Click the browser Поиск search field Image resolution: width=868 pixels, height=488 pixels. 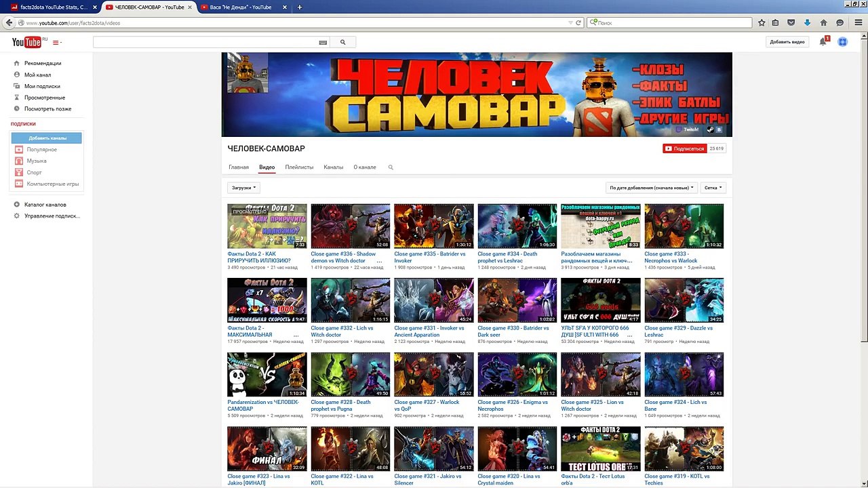click(669, 22)
